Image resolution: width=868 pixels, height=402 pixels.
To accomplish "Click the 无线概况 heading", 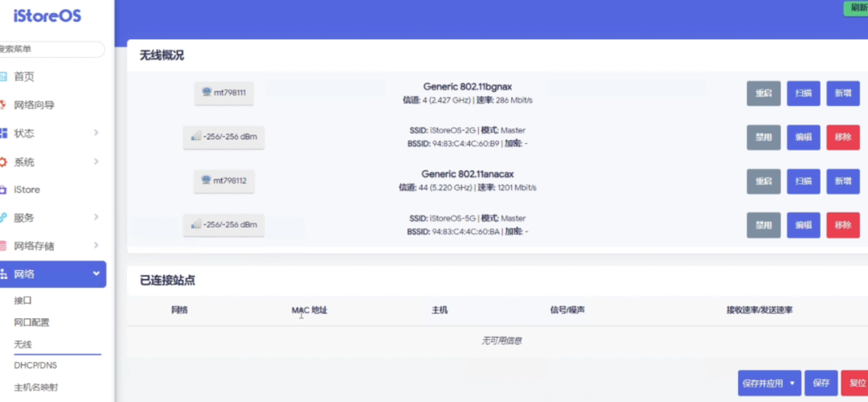I will (162, 55).
